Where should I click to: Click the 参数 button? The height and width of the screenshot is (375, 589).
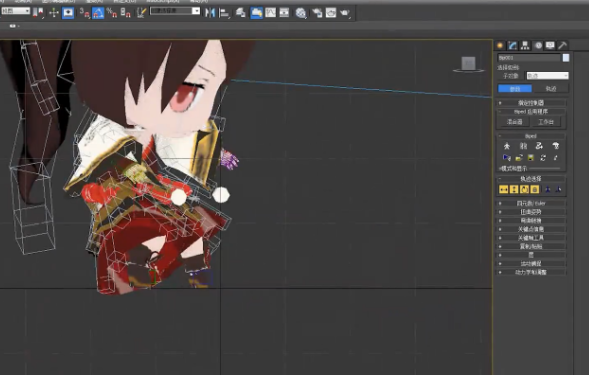pyautogui.click(x=515, y=89)
